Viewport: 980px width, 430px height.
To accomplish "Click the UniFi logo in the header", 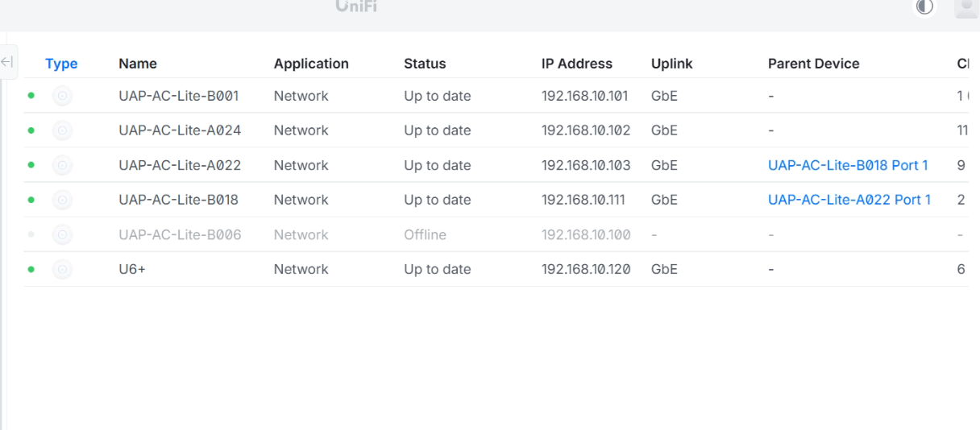I will [355, 7].
